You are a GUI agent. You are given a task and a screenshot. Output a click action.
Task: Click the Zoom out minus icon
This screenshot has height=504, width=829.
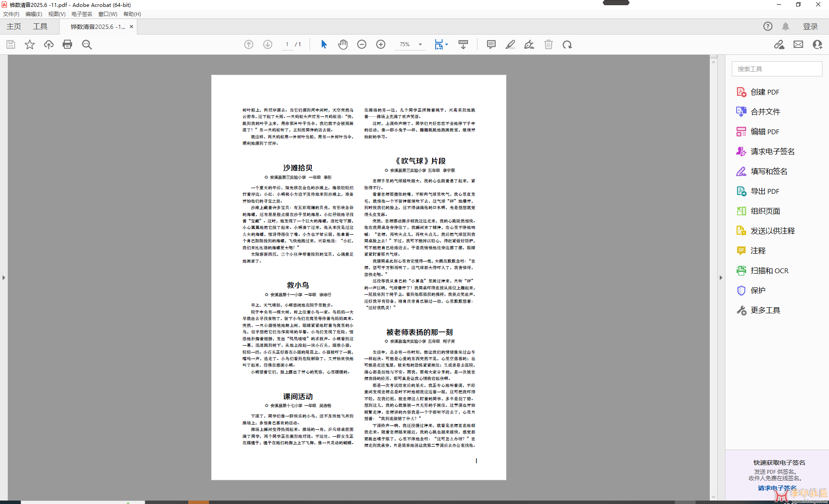(x=362, y=44)
